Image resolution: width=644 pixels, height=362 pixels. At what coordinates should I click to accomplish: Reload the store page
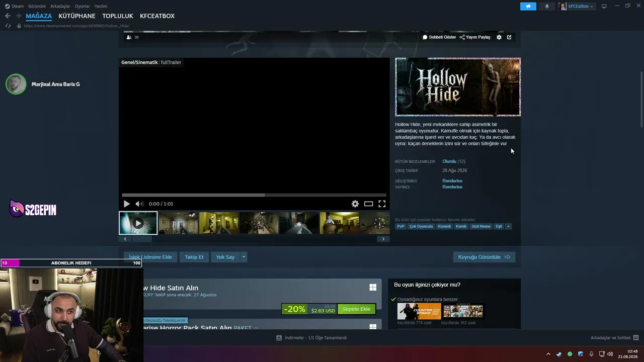(8, 26)
